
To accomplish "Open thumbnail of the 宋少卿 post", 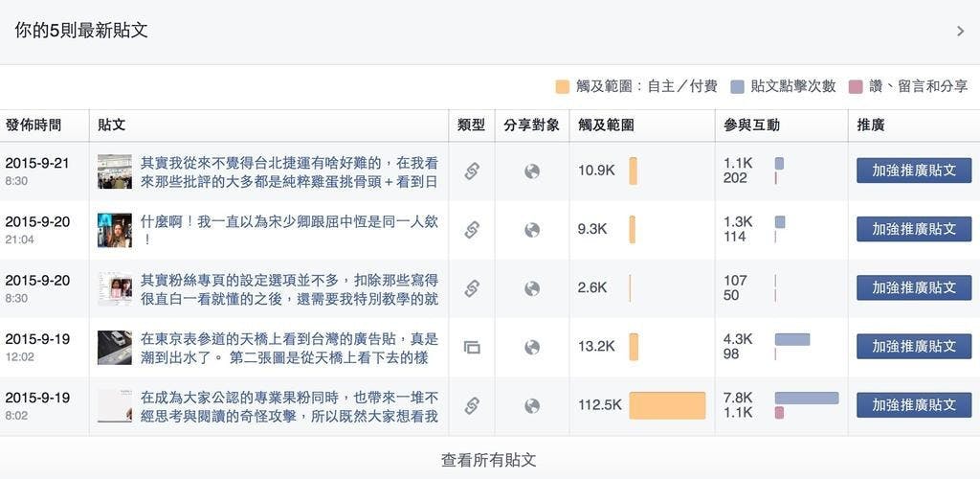I will (x=114, y=230).
